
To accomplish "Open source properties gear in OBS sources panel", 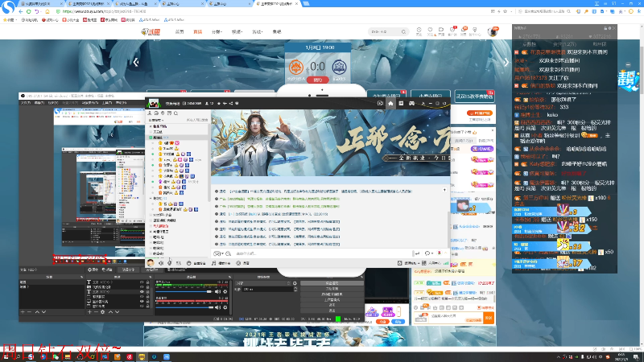I will [x=103, y=312].
